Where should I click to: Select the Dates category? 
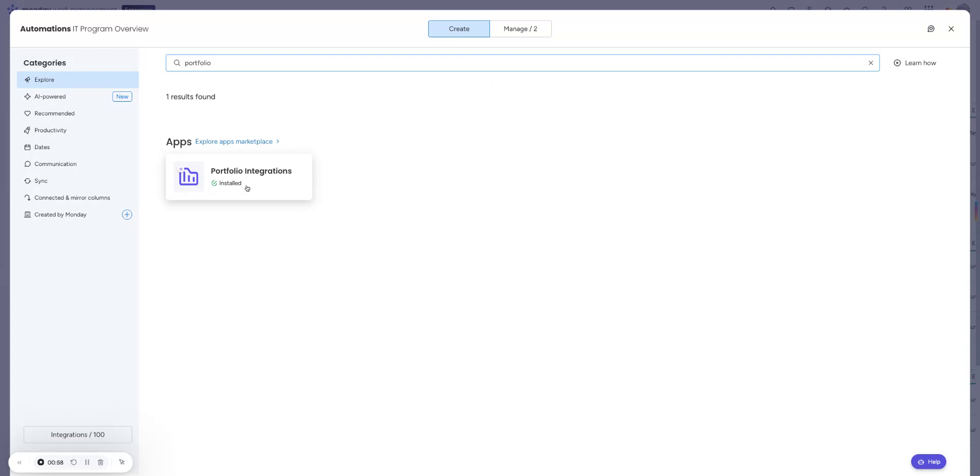(42, 147)
